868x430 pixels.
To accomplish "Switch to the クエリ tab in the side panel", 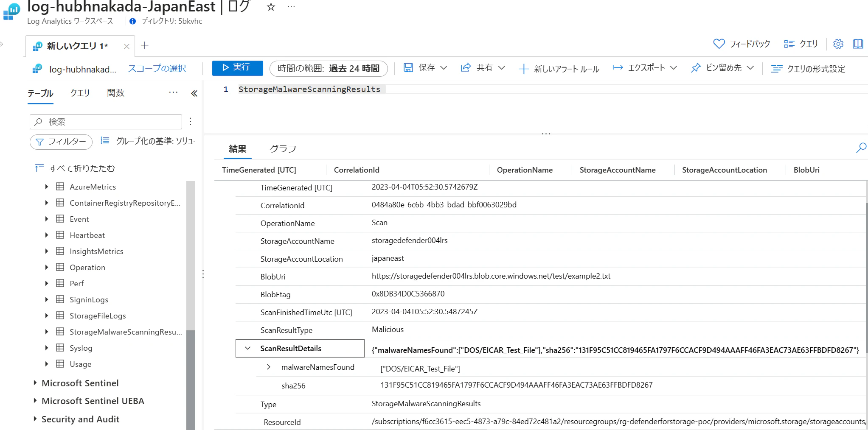I will [80, 93].
